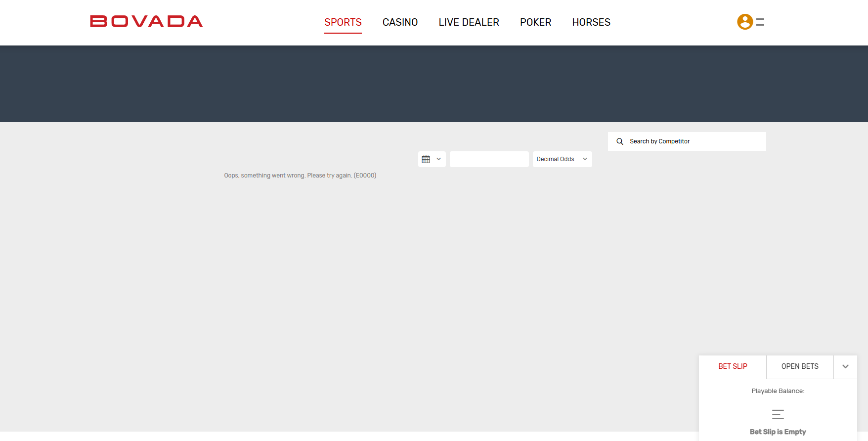
Task: Collapse the bet slip panel chevron
Action: click(x=845, y=366)
